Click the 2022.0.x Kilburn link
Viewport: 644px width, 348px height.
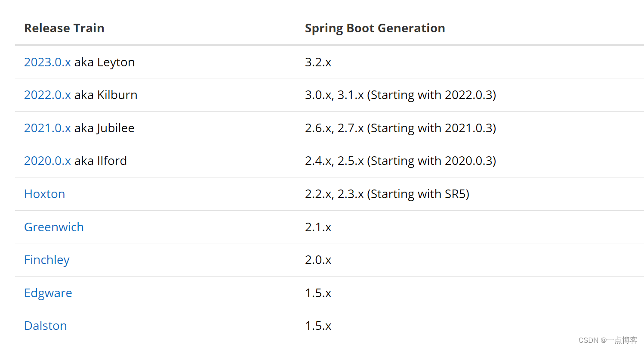(x=47, y=95)
